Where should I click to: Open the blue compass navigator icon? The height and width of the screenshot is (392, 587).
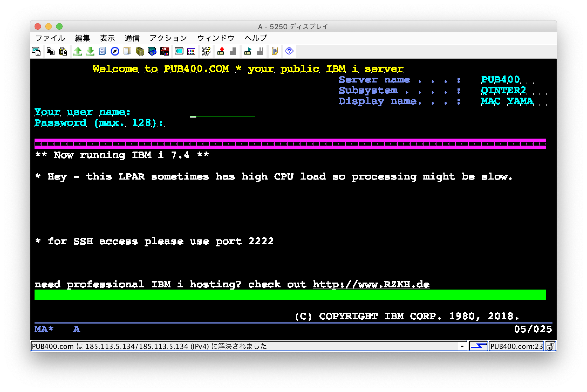click(x=115, y=51)
